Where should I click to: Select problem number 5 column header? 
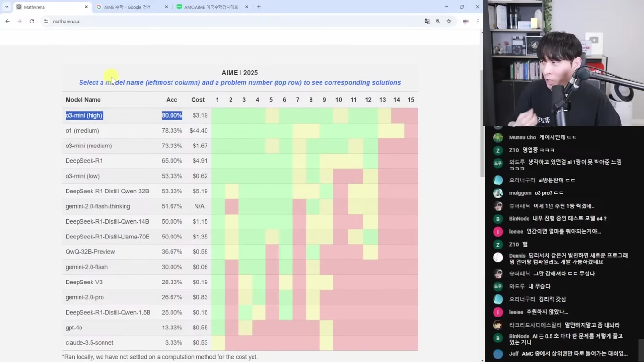pos(271,100)
